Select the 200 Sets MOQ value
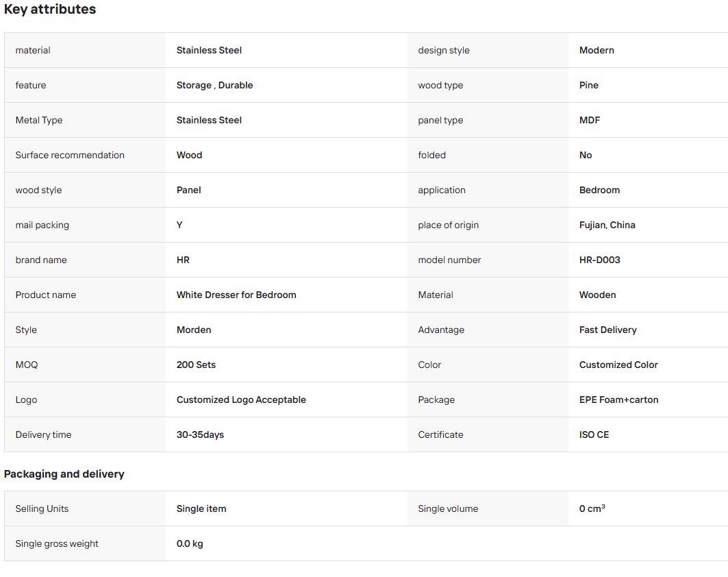Image resolution: width=728 pixels, height=577 pixels. [196, 365]
